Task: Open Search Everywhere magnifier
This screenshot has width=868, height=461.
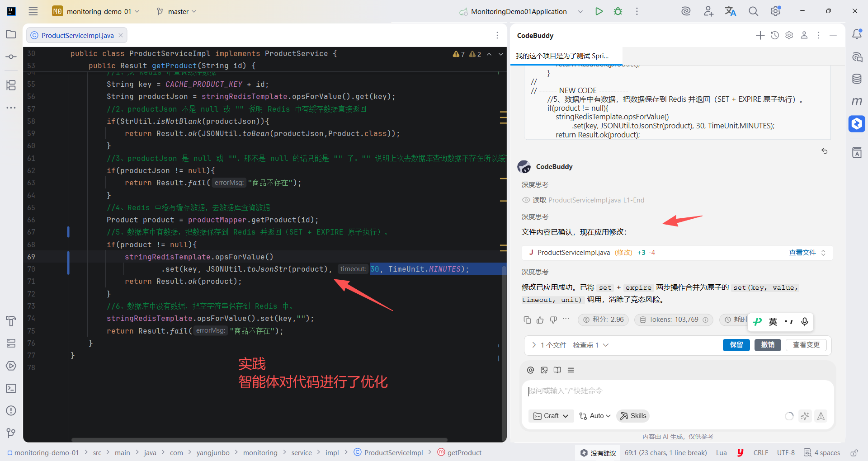Action: click(x=753, y=11)
